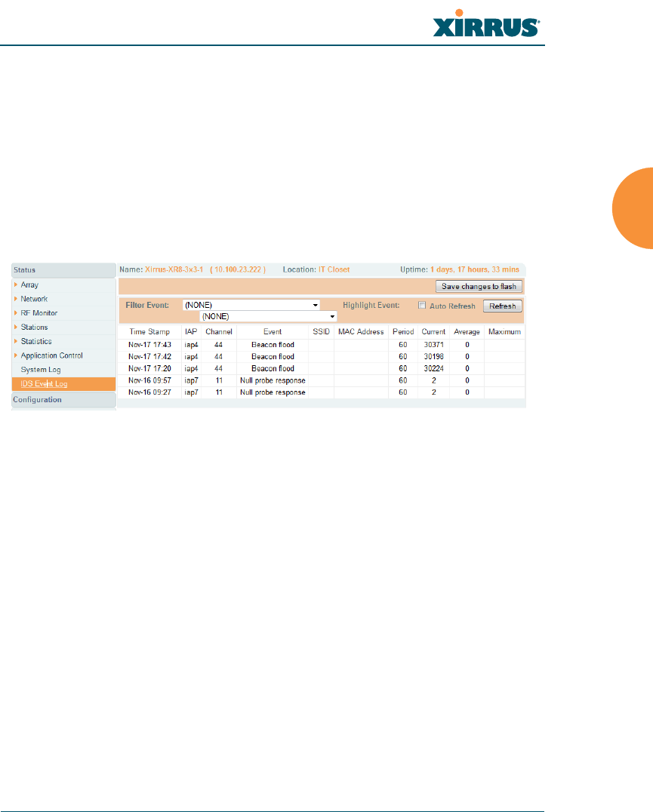Open the Highlight Event dropdown
Viewport: 653px width, 812px height.
tap(268, 316)
